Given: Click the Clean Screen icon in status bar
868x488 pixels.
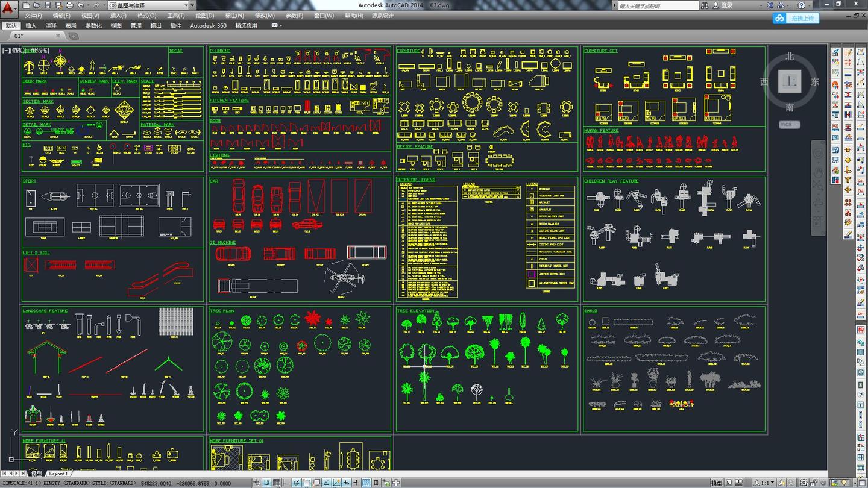Looking at the screenshot, I should tap(861, 483).
